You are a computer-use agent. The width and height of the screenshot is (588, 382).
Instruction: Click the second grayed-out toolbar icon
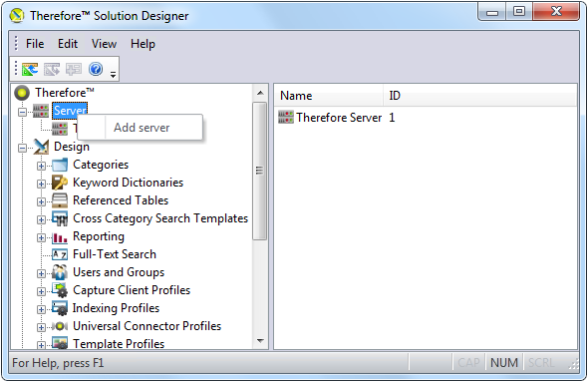[52, 69]
